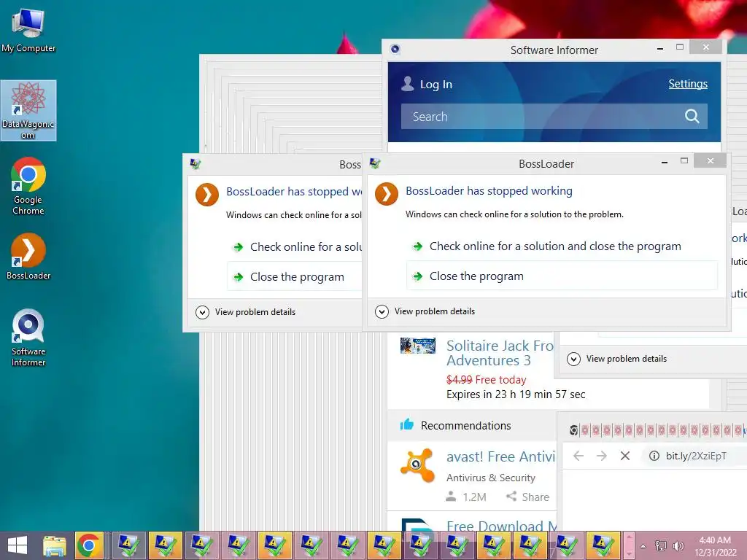This screenshot has width=747, height=560.
Task: Click Chrome forward arrow button
Action: click(602, 456)
